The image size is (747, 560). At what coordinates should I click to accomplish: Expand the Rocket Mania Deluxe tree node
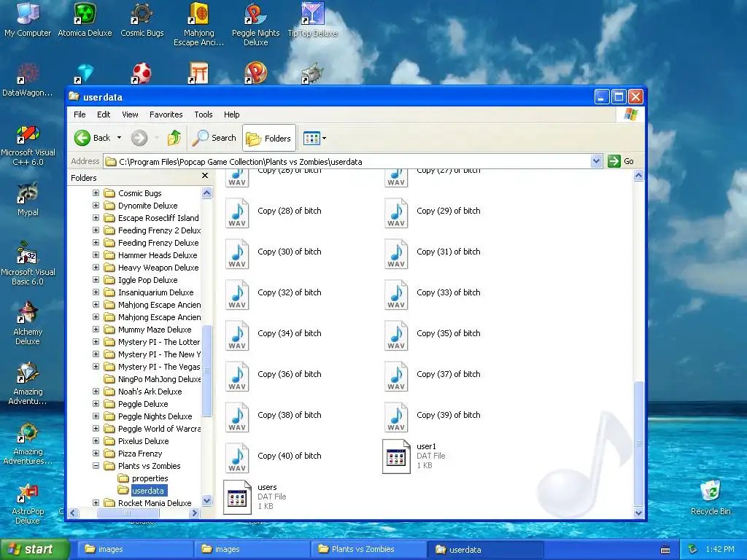[x=96, y=502]
